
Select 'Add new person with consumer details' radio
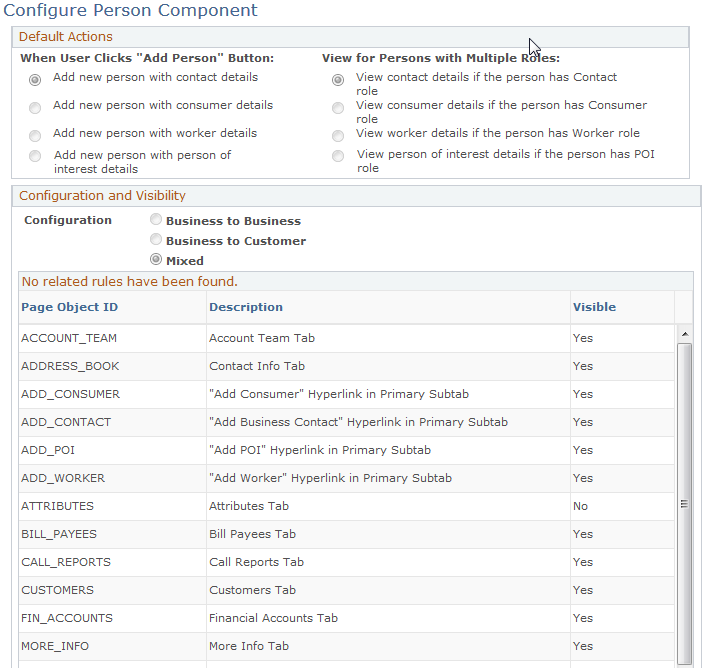coord(35,108)
